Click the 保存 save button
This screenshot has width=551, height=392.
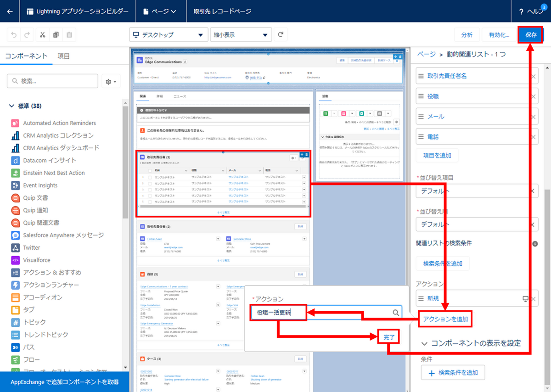pyautogui.click(x=531, y=35)
